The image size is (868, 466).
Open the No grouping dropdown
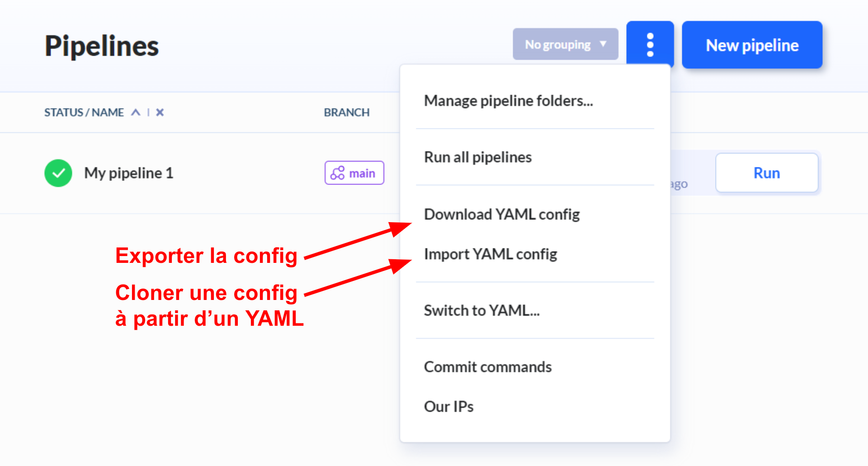pos(558,44)
